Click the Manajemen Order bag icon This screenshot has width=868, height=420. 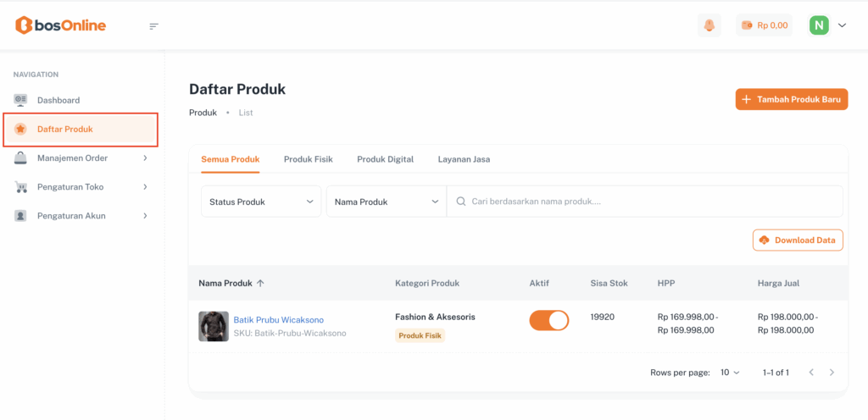[20, 158]
